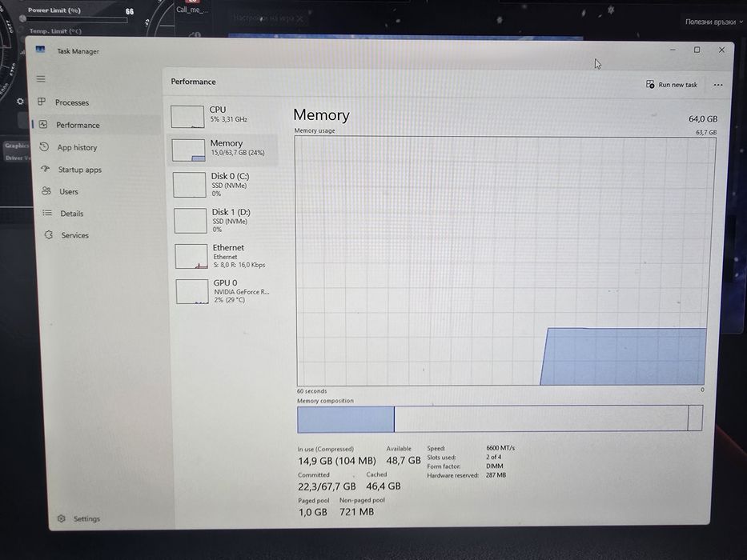This screenshot has width=747, height=560.
Task: Open the Полезни връзки dropdown in background window
Action: 713,22
